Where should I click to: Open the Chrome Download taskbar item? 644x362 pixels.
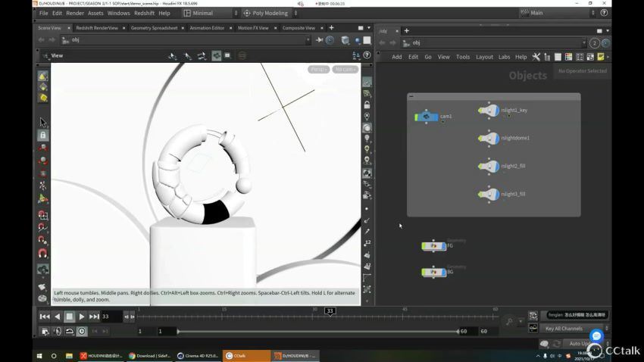149,356
